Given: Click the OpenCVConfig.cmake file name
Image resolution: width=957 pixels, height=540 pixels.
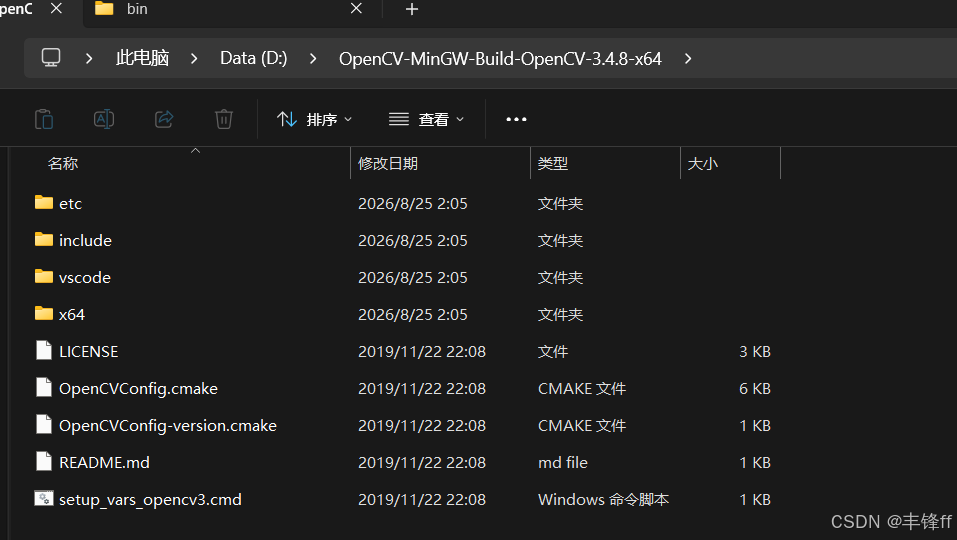Looking at the screenshot, I should pyautogui.click(x=139, y=389).
